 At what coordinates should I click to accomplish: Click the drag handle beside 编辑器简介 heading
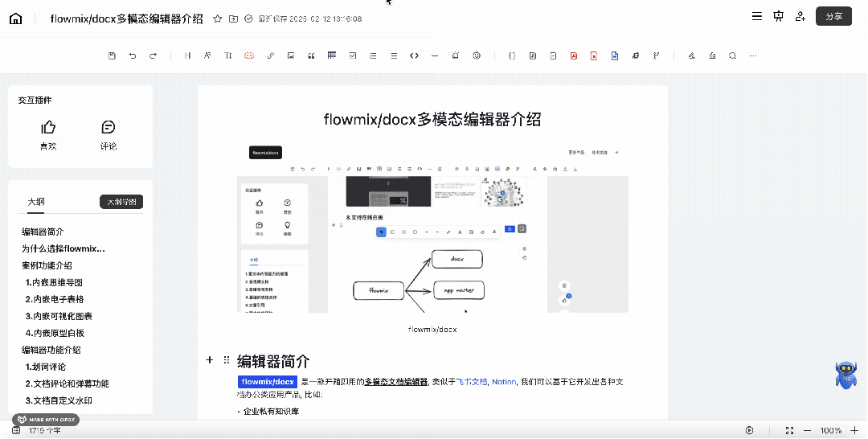[227, 360]
